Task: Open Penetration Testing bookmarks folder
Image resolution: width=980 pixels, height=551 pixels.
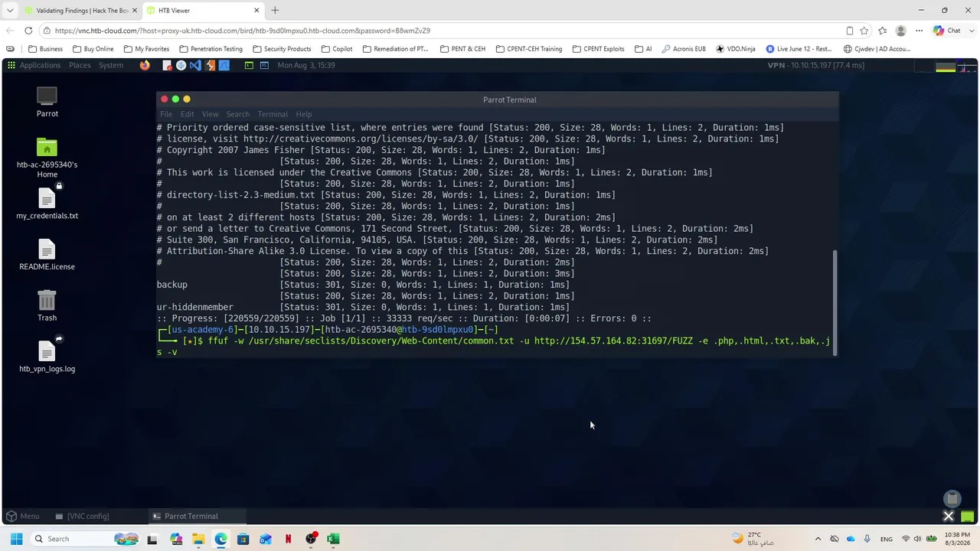Action: 211,49
